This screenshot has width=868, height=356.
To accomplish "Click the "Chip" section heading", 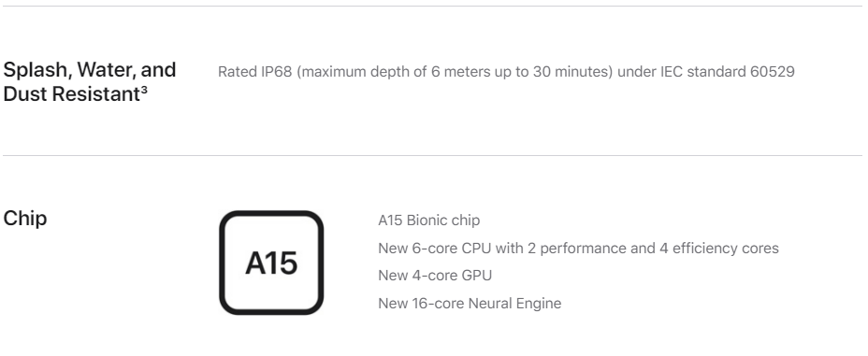I will click(25, 219).
